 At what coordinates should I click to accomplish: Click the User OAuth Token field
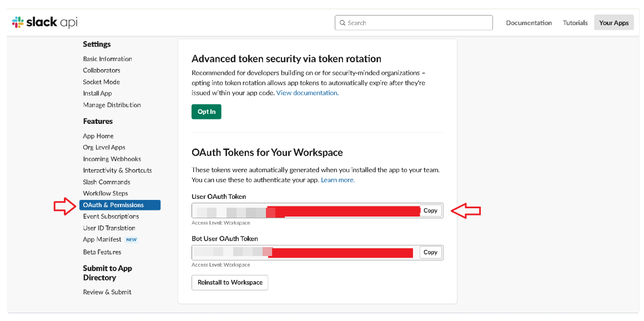coord(305,211)
